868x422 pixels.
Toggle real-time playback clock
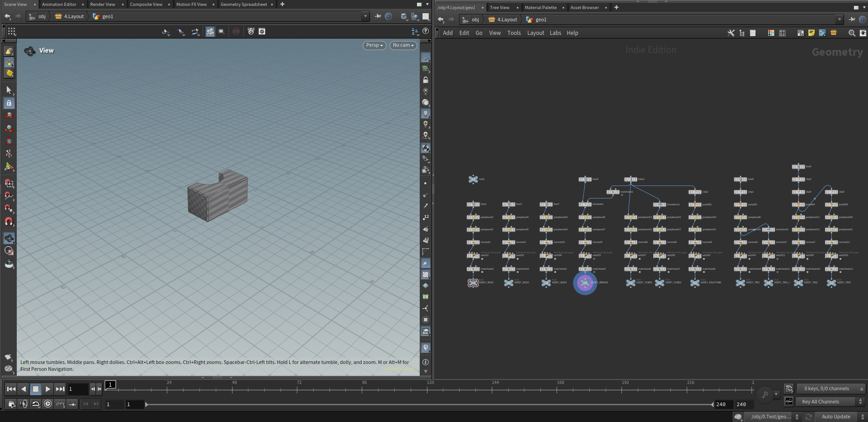coord(48,404)
